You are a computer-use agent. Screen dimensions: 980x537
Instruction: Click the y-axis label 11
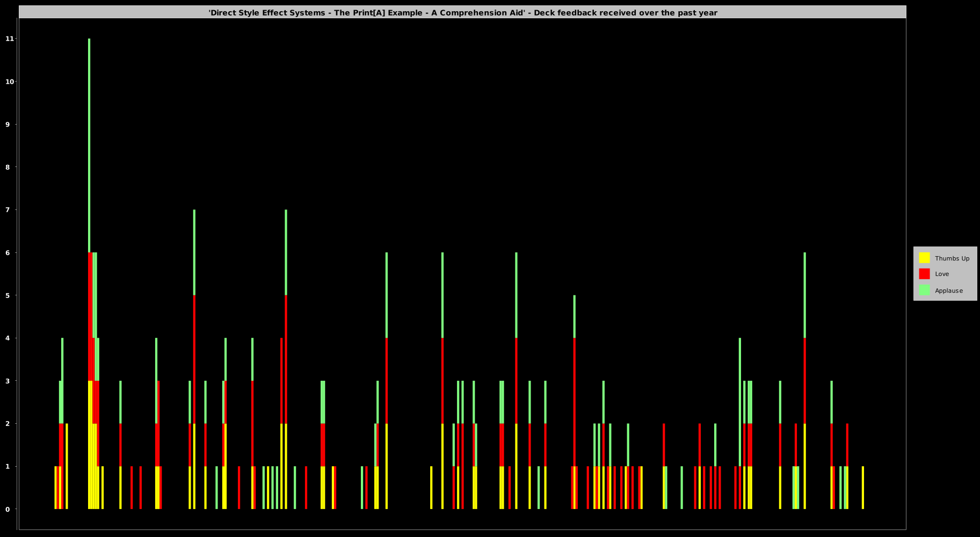10,39
